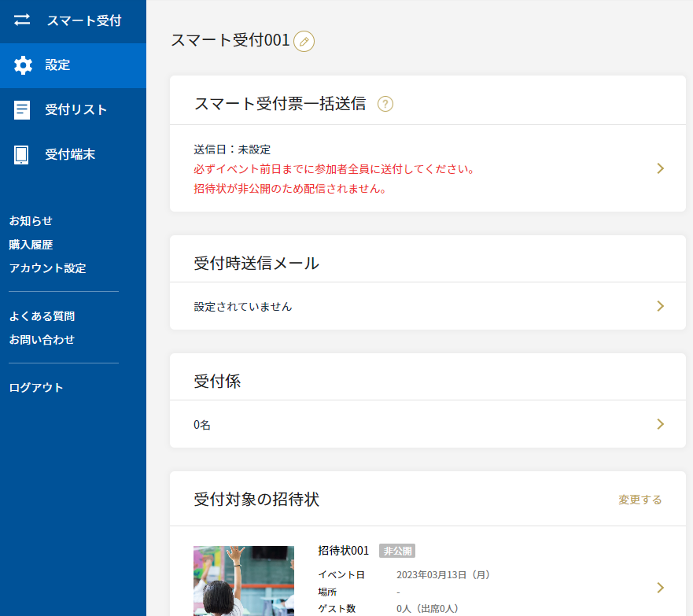Click 送信日:未設定 text

click(232, 149)
